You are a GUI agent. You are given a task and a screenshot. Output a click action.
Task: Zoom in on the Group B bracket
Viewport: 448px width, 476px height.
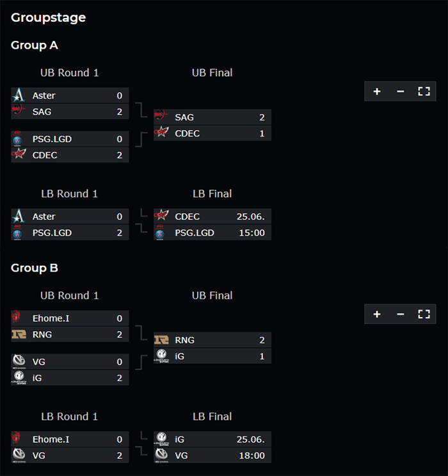pos(377,314)
